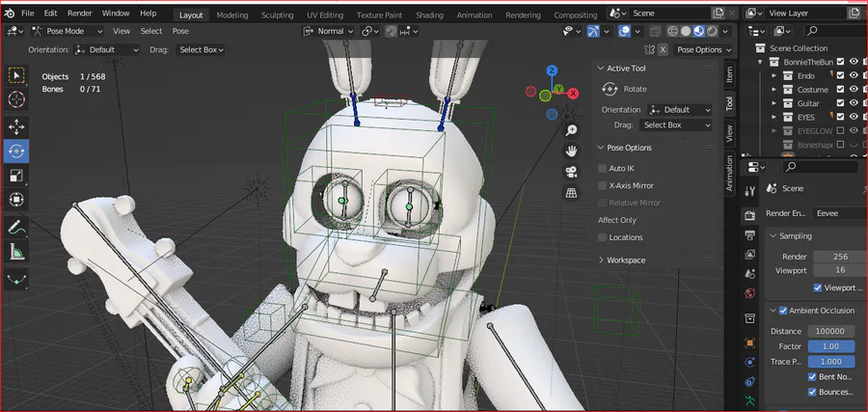
Task: Pick the Scale tool
Action: point(16,176)
